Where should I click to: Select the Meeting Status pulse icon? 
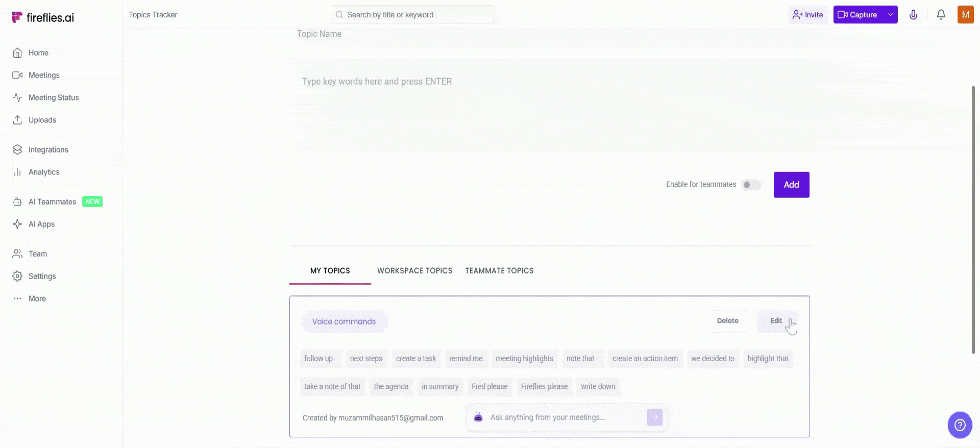click(x=17, y=97)
